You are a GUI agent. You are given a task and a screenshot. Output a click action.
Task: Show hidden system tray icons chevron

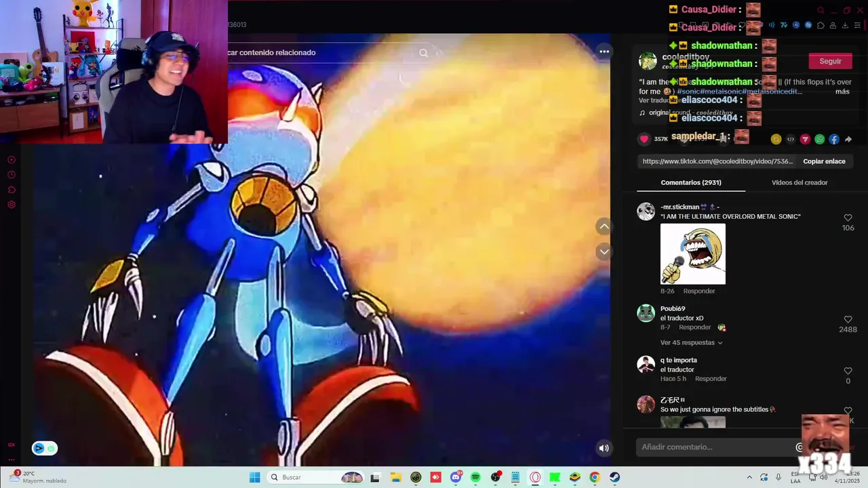click(x=749, y=477)
